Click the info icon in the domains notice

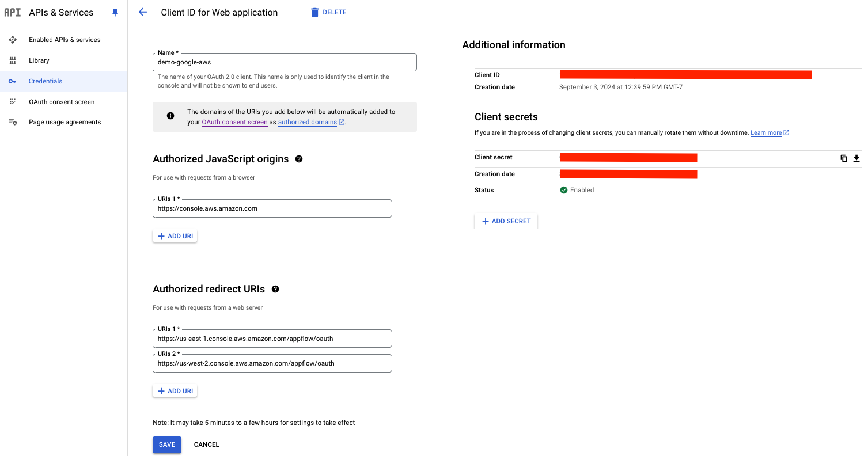click(170, 116)
